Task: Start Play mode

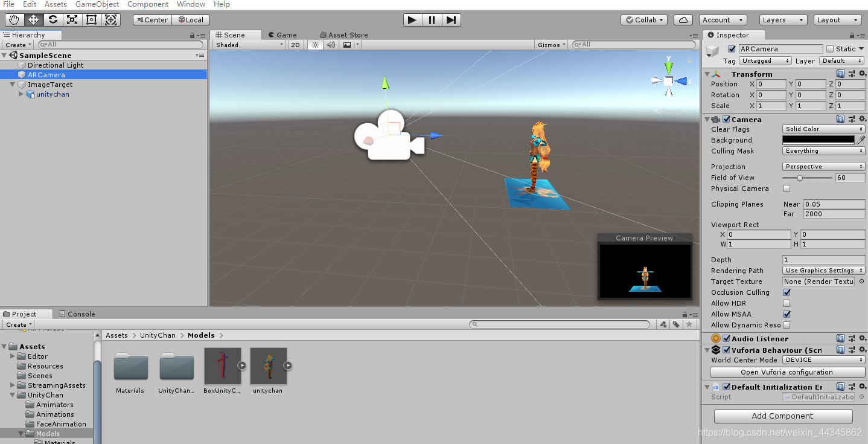Action: (x=412, y=20)
